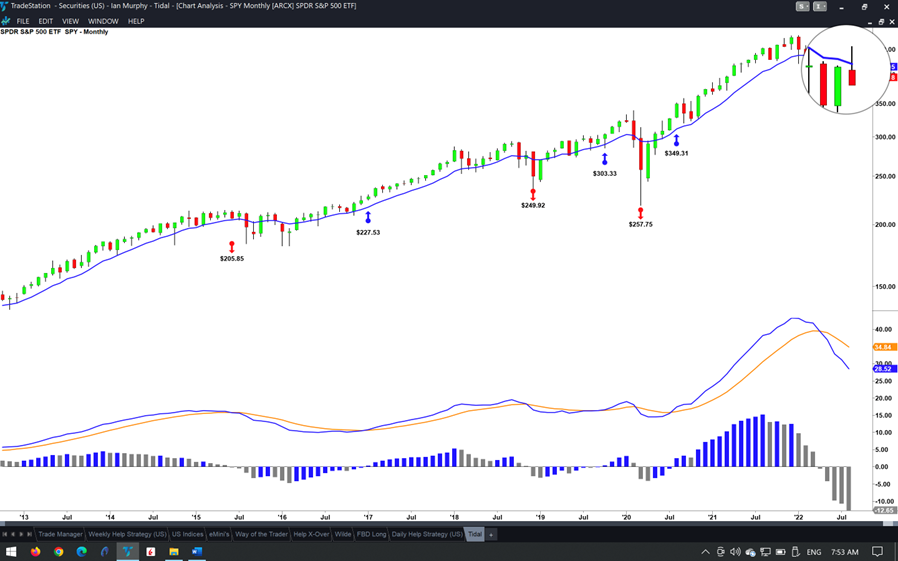Click the $257.75 price marker label
The image size is (898, 561).
click(x=640, y=224)
